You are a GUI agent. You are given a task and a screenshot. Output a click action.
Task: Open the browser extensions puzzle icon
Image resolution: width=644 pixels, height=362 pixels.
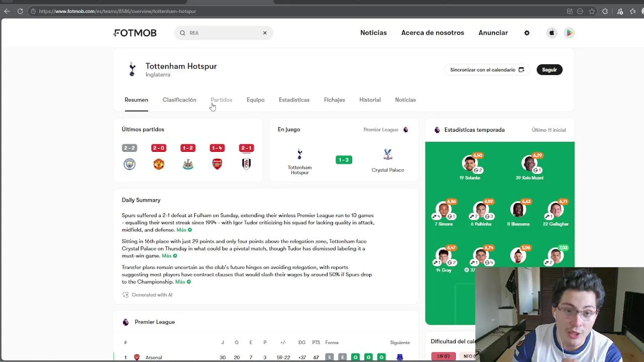[x=605, y=11]
